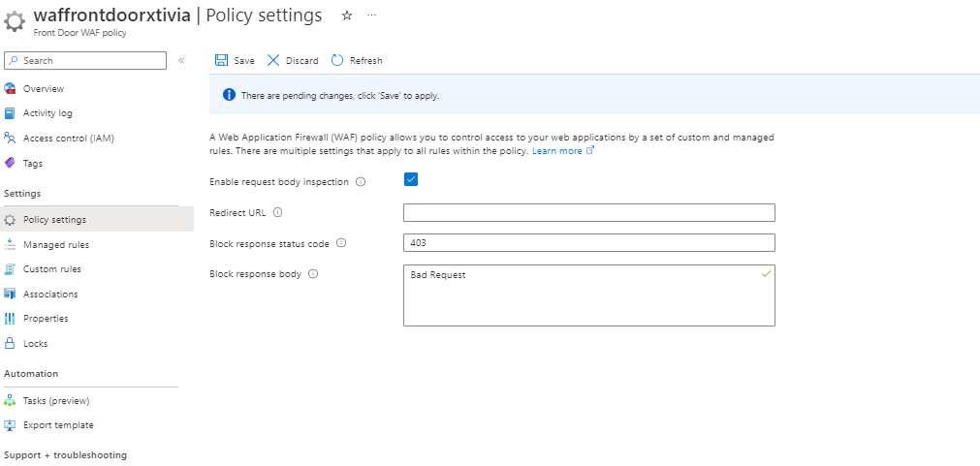Image resolution: width=980 pixels, height=466 pixels.
Task: Favorite the policy with the star icon
Action: 346,16
